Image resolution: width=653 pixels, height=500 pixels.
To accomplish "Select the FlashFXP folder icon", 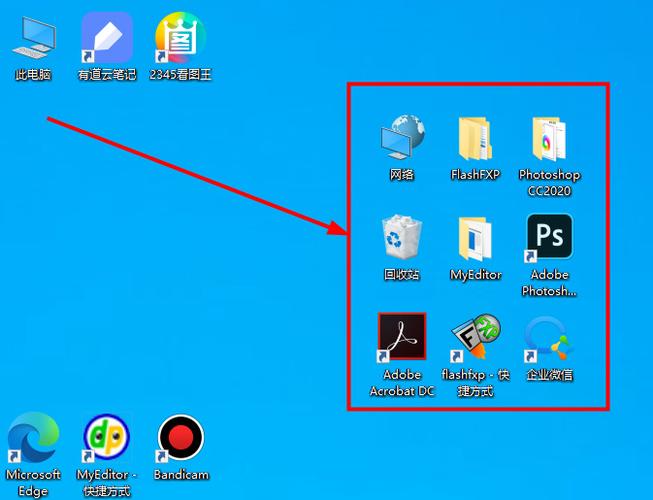I will click(475, 138).
